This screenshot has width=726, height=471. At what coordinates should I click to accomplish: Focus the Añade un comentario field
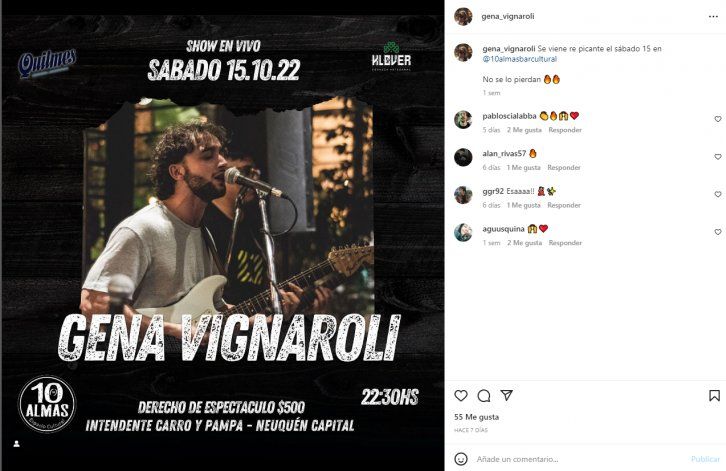(579, 459)
